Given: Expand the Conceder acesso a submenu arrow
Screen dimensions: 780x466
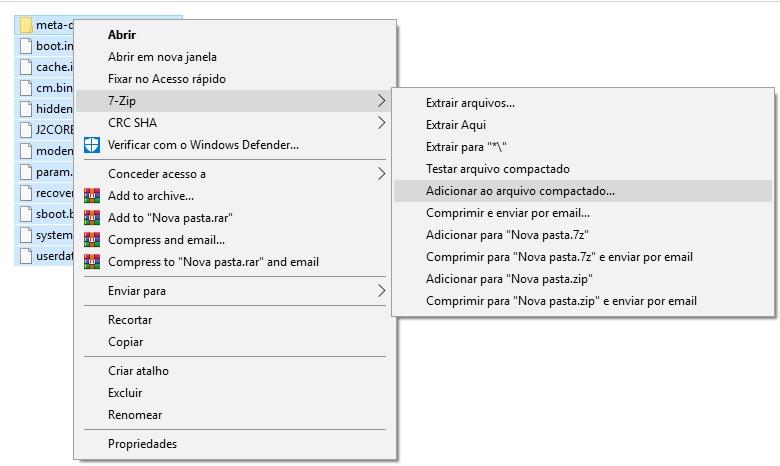Looking at the screenshot, I should (x=381, y=174).
